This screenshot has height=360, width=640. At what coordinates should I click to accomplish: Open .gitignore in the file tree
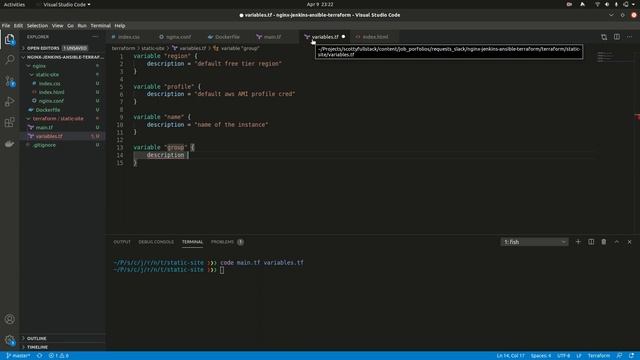pyautogui.click(x=61, y=145)
